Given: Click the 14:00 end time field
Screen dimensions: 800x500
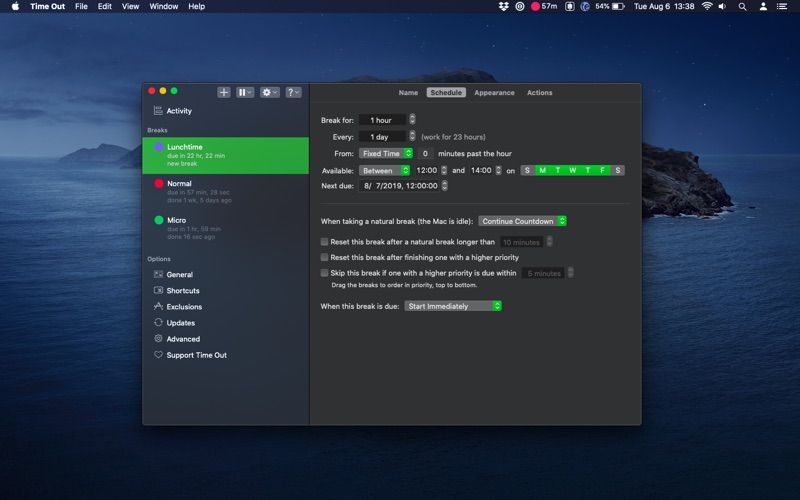Looking at the screenshot, I should [481, 170].
